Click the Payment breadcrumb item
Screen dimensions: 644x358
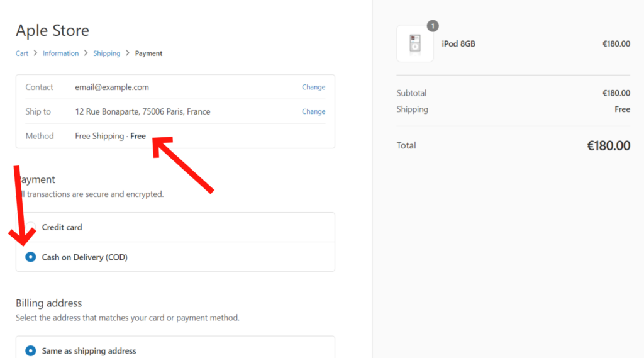(x=148, y=53)
